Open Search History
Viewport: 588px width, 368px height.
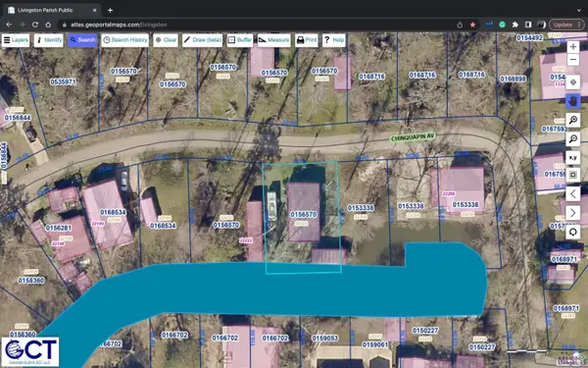coord(124,40)
